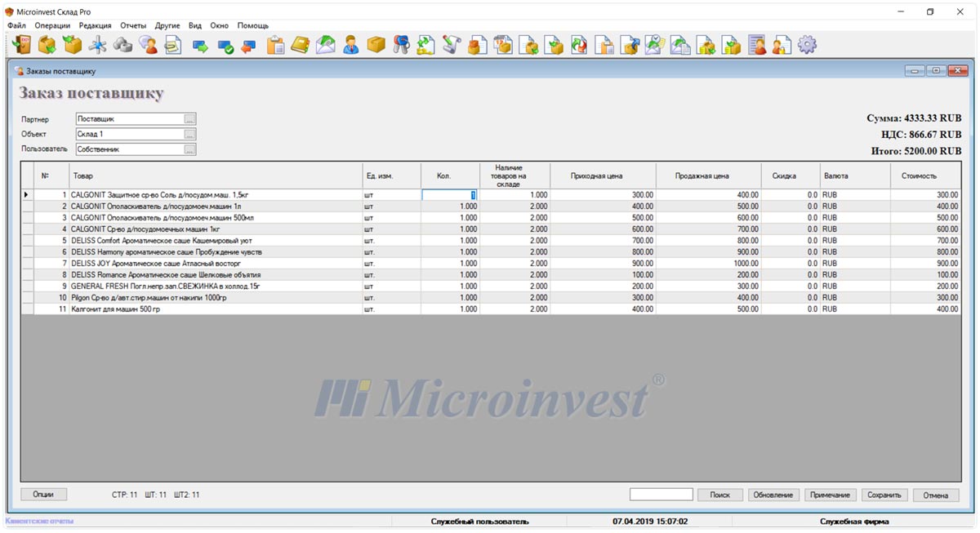
Task: Open the Отчеты menu
Action: click(x=133, y=25)
